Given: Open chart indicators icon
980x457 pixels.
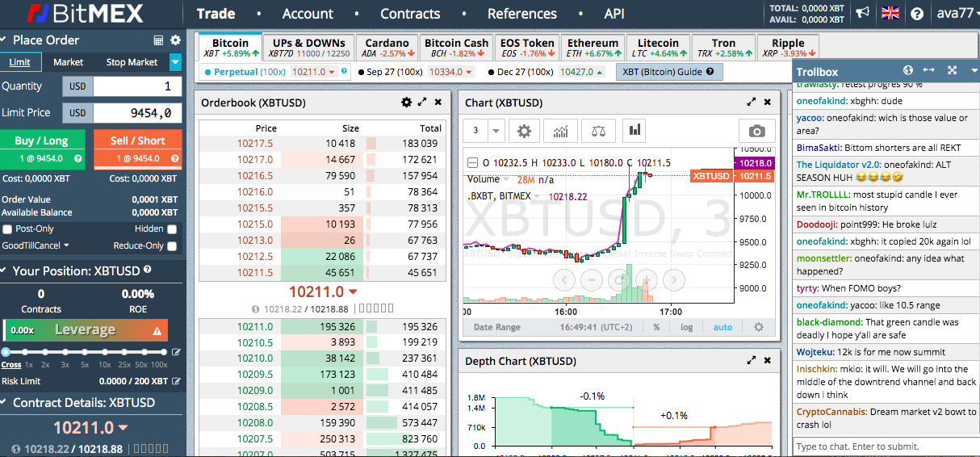Looking at the screenshot, I should [x=561, y=130].
